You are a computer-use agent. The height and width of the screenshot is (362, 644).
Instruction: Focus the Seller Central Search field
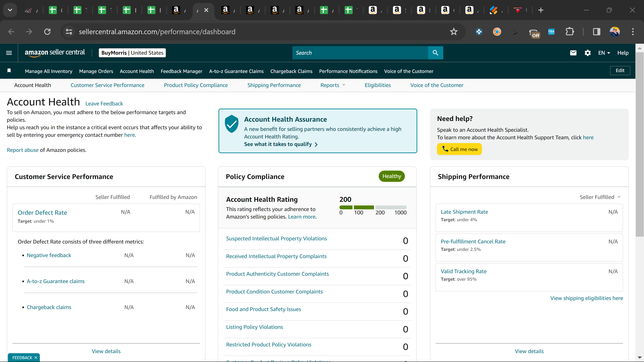coord(360,53)
